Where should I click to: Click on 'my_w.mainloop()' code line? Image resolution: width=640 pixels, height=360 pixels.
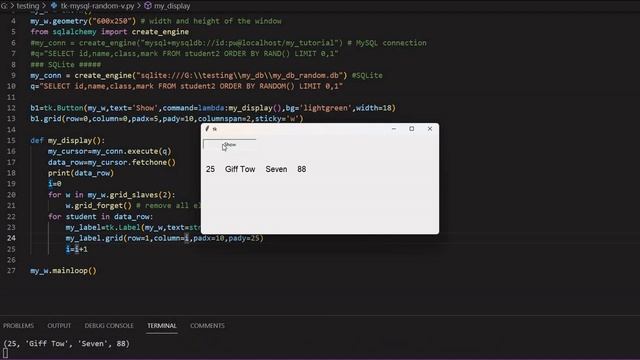(x=63, y=271)
